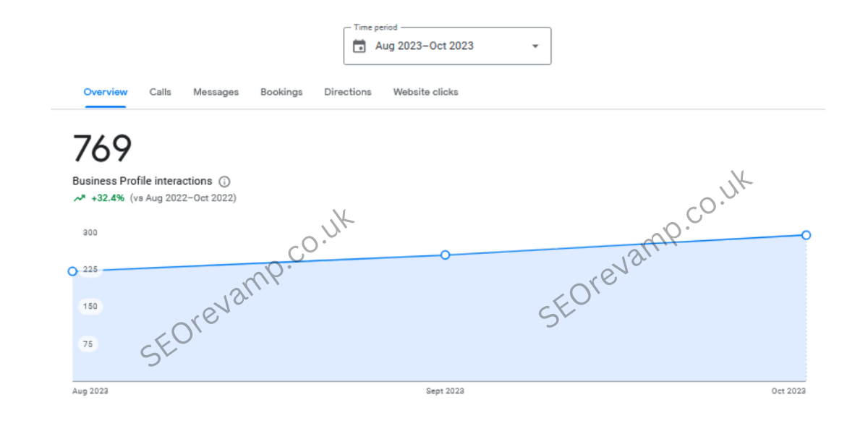Screen dimensions: 868x434
Task: Click the 769 total interactions number
Action: (x=103, y=148)
